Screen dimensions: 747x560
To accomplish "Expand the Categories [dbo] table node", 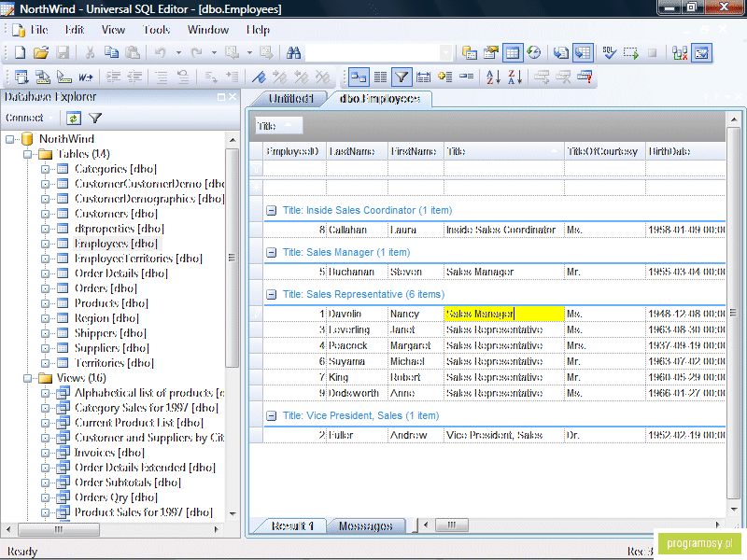I will tap(45, 169).
